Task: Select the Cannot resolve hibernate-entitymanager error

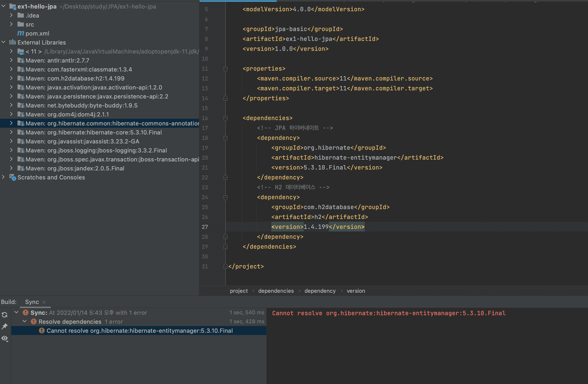Action: click(140, 330)
